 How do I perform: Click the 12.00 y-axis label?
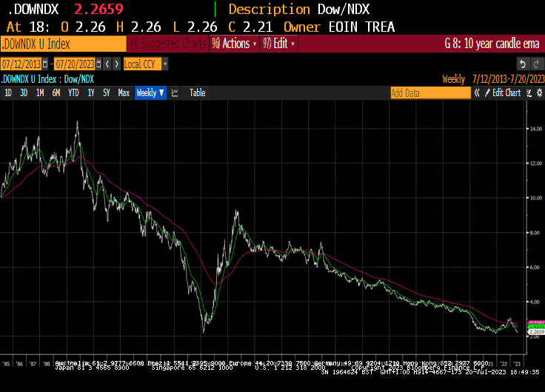click(535, 163)
